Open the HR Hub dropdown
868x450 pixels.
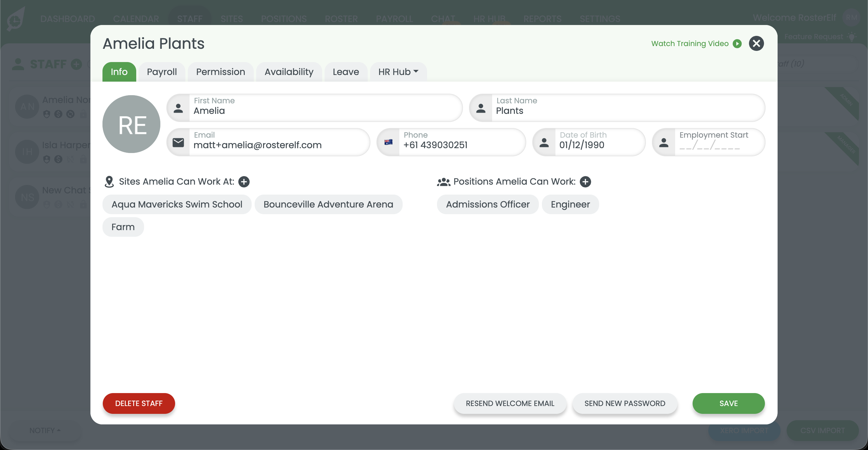tap(398, 71)
